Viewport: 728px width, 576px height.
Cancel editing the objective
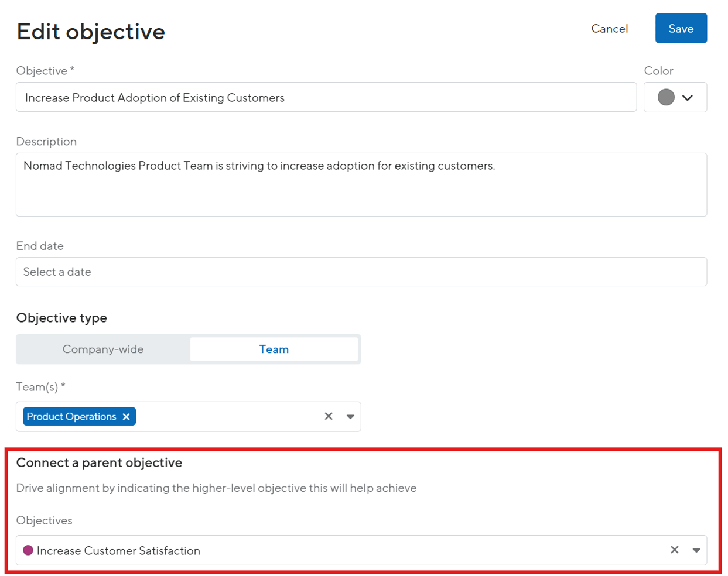point(609,28)
